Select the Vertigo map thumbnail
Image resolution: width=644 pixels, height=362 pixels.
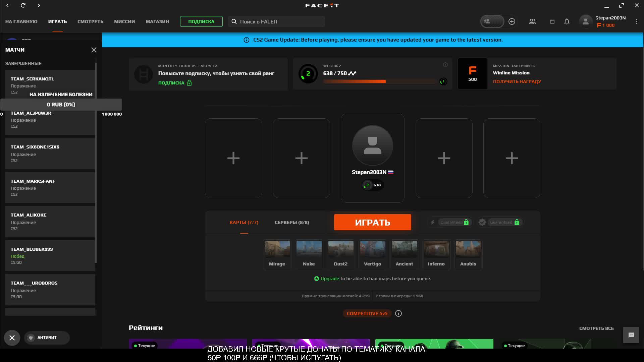click(x=373, y=254)
